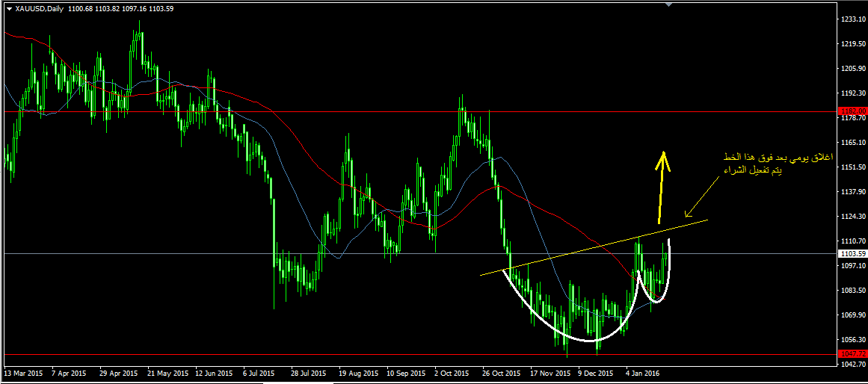868x384 pixels.
Task: Click the 1069.30 price axis label
Action: tap(852, 315)
